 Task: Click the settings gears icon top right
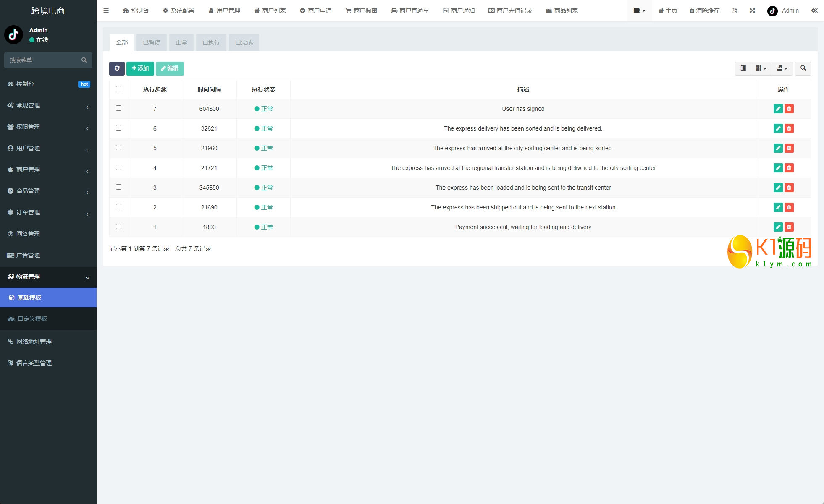pyautogui.click(x=814, y=10)
